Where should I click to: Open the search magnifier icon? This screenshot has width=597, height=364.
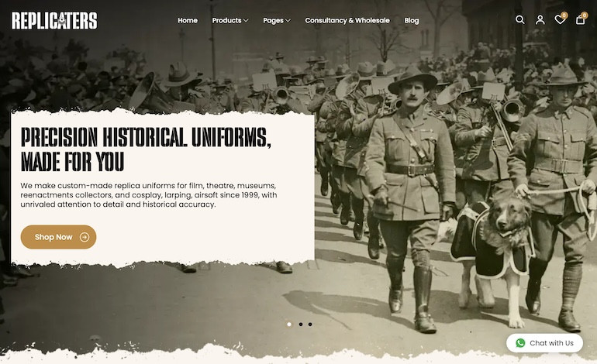pyautogui.click(x=520, y=20)
